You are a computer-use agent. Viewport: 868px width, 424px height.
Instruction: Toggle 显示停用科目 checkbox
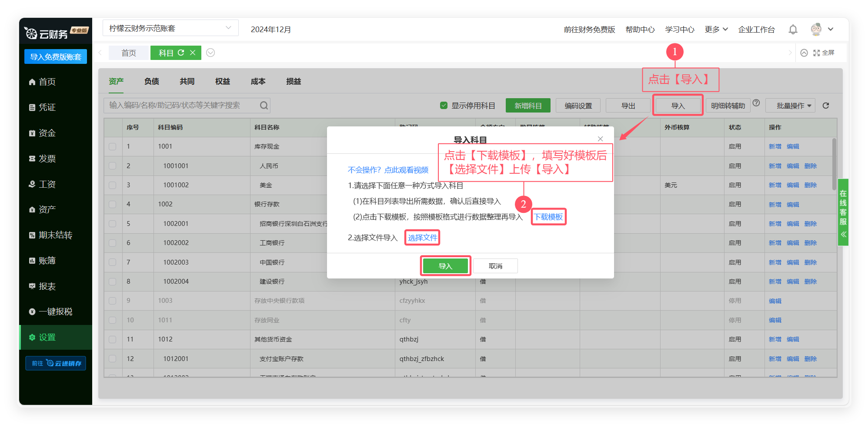[x=444, y=106]
